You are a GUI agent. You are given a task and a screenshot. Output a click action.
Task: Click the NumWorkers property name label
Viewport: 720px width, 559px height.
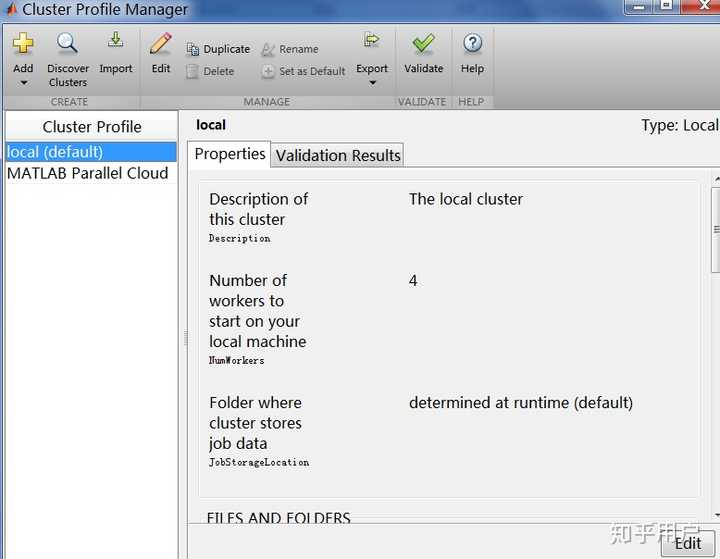(x=236, y=361)
